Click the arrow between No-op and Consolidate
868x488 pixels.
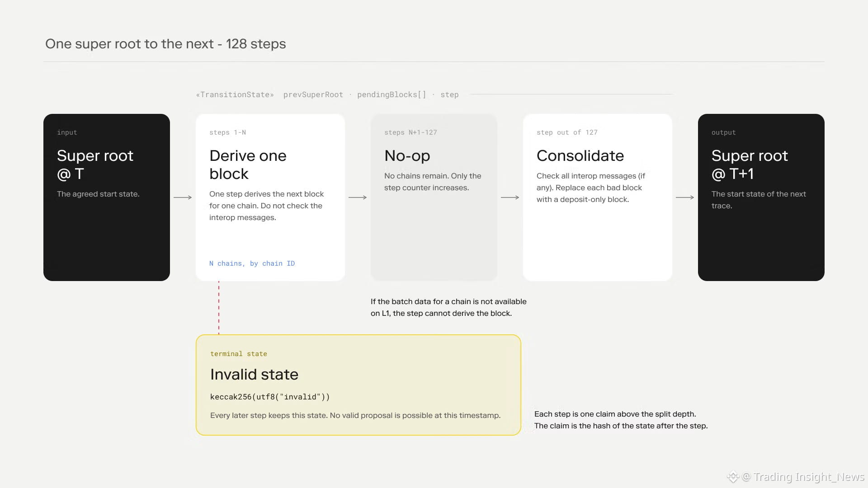coord(510,197)
